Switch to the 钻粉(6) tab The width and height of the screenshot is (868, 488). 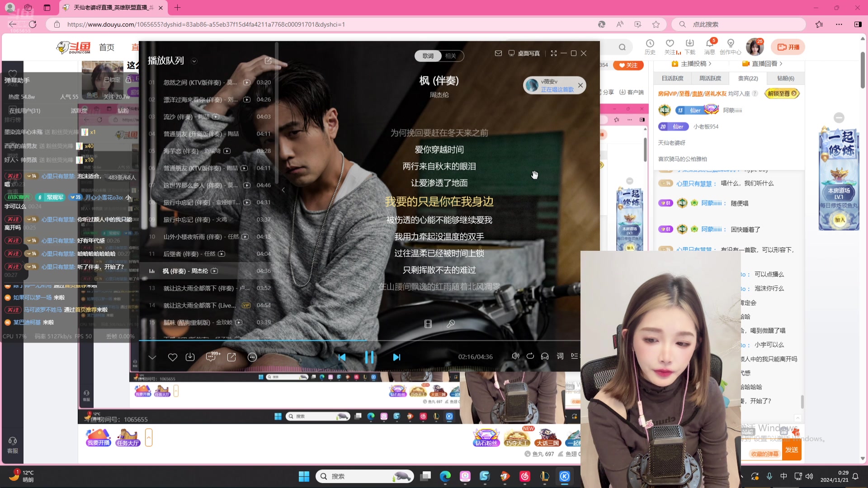pyautogui.click(x=786, y=78)
